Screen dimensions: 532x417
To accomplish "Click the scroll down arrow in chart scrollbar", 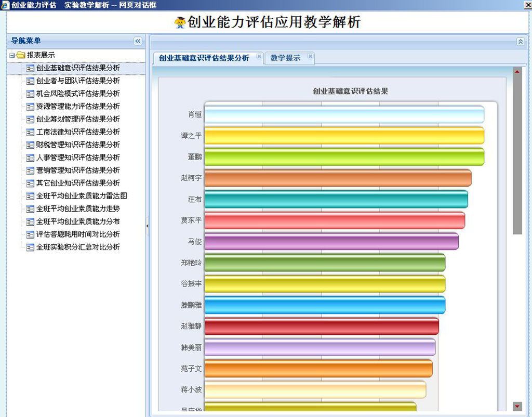I will pyautogui.click(x=517, y=406).
